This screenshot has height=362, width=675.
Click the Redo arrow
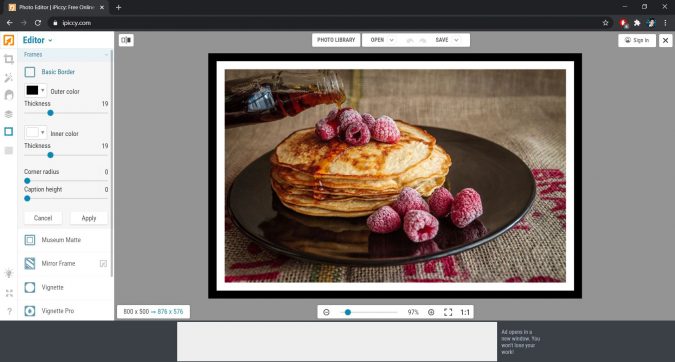pyautogui.click(x=423, y=40)
